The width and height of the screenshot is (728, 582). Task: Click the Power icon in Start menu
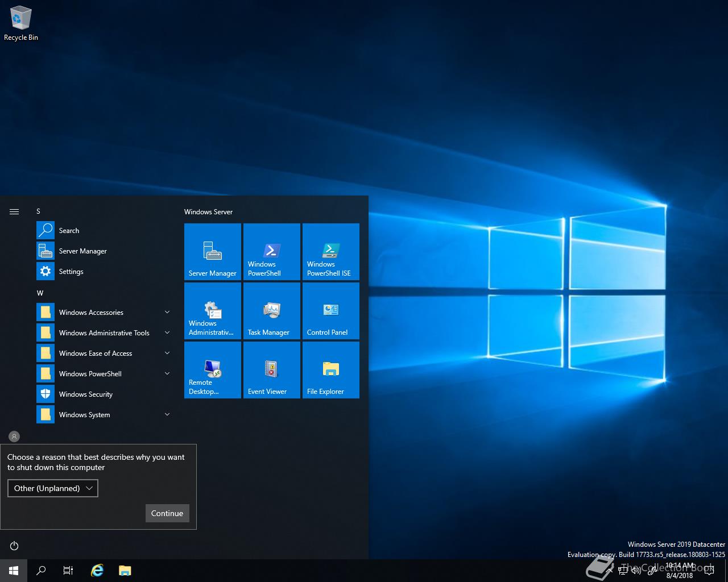point(14,546)
